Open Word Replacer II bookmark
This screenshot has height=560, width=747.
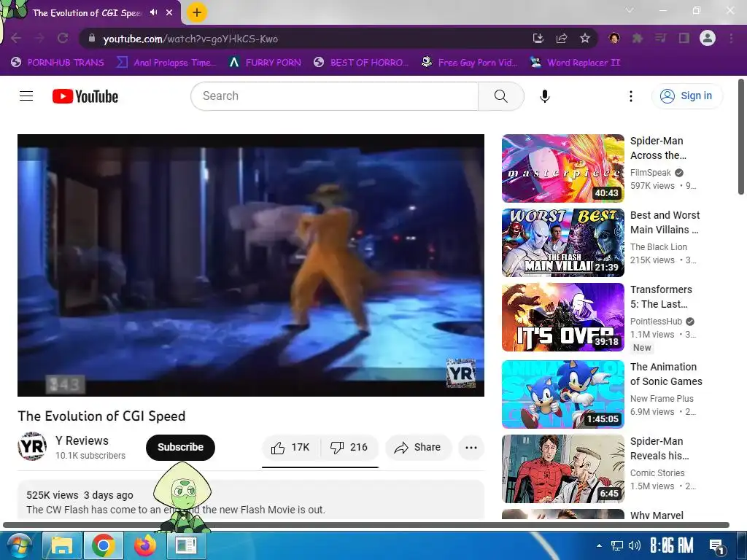click(576, 63)
